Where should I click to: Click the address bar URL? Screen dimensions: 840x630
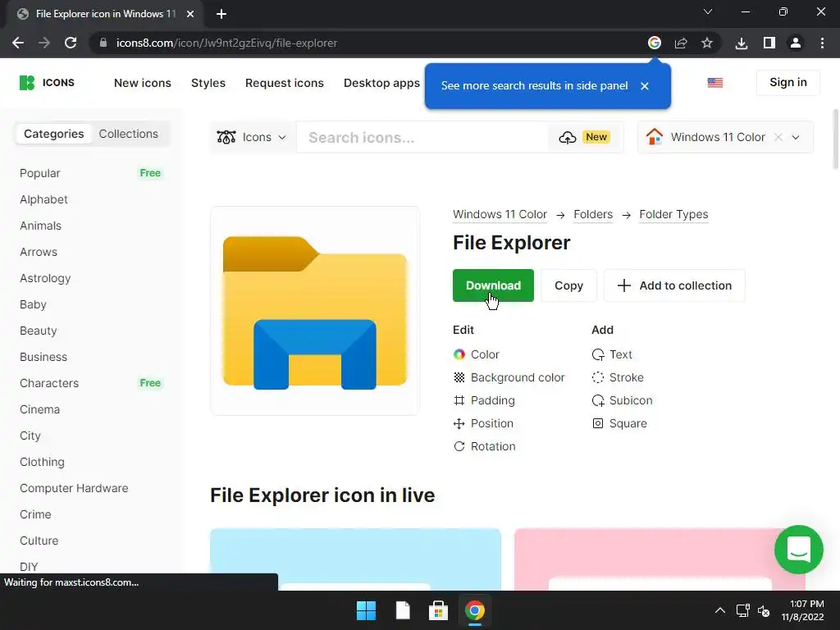point(226,43)
